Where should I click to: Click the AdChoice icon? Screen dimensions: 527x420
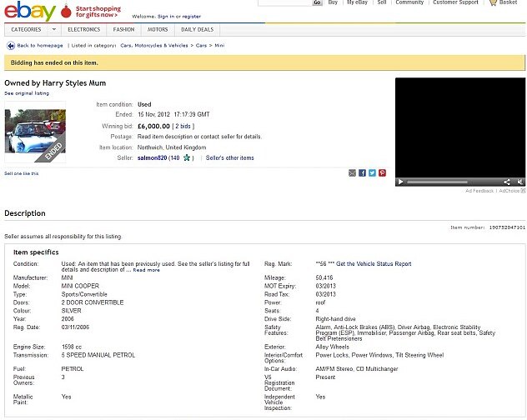tap(523, 191)
